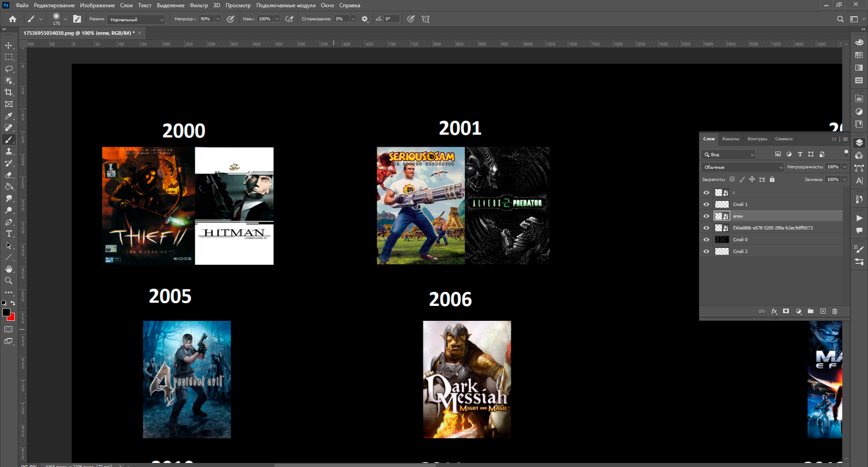The width and height of the screenshot is (868, 467).
Task: Select the Move tool
Action: (9, 45)
